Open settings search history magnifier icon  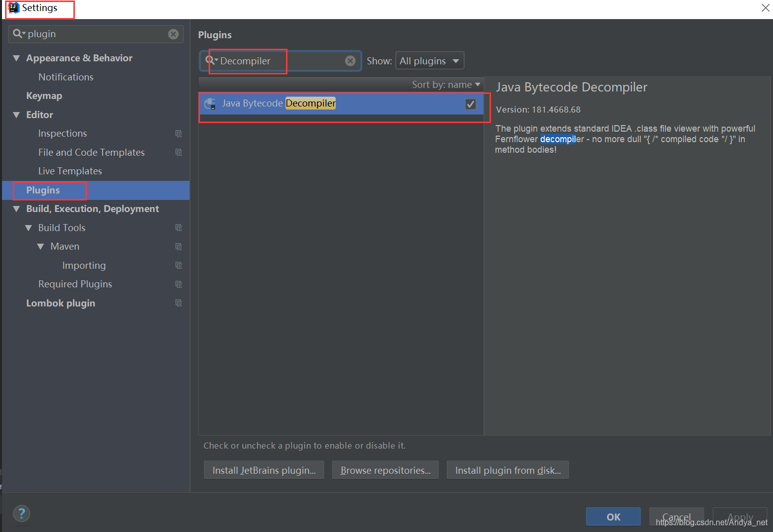point(19,34)
